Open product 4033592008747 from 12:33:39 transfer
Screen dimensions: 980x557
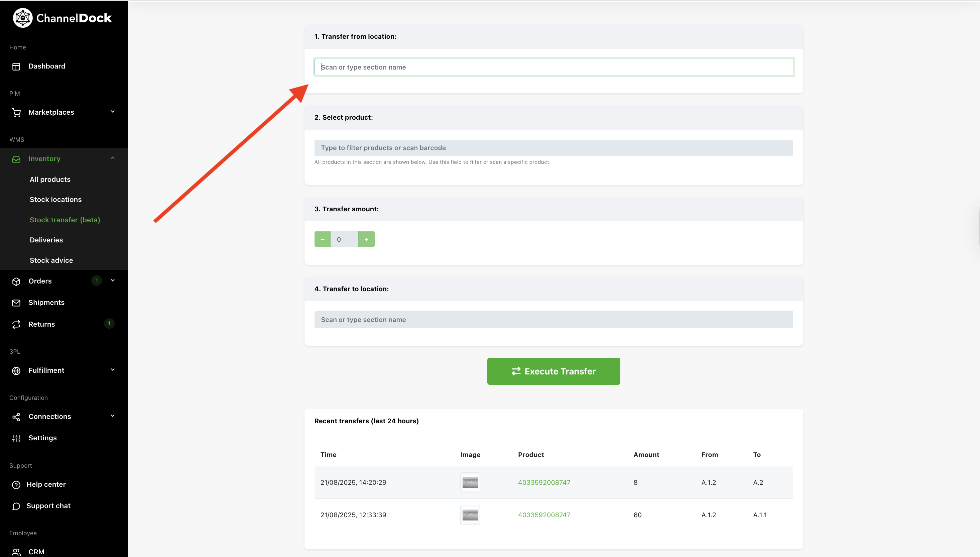click(x=544, y=515)
